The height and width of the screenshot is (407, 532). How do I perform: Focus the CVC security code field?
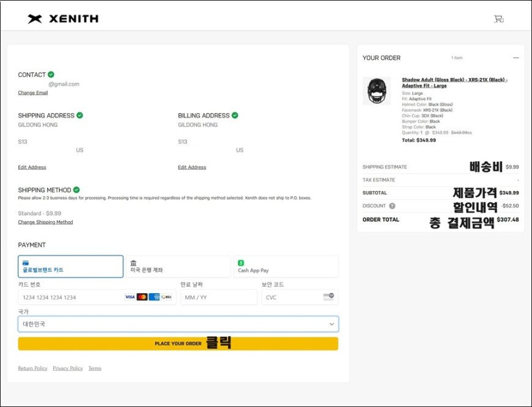pyautogui.click(x=300, y=298)
